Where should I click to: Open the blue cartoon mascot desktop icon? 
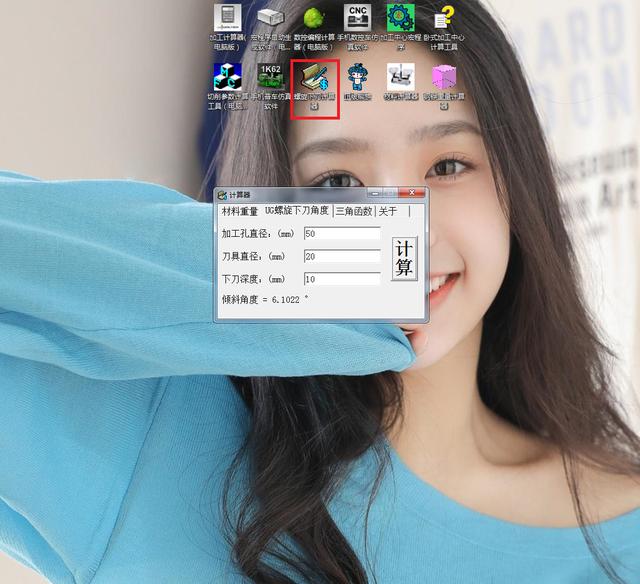[357, 77]
